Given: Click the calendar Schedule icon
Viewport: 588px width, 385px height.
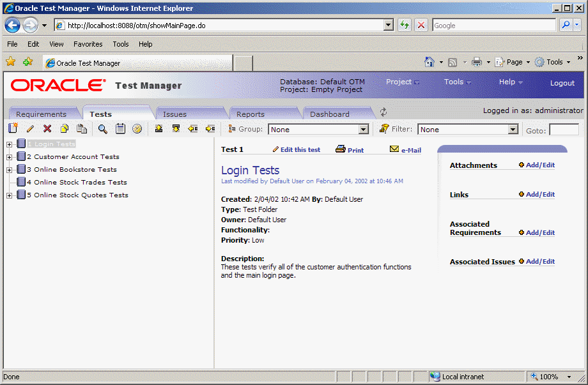Looking at the screenshot, I should [120, 129].
